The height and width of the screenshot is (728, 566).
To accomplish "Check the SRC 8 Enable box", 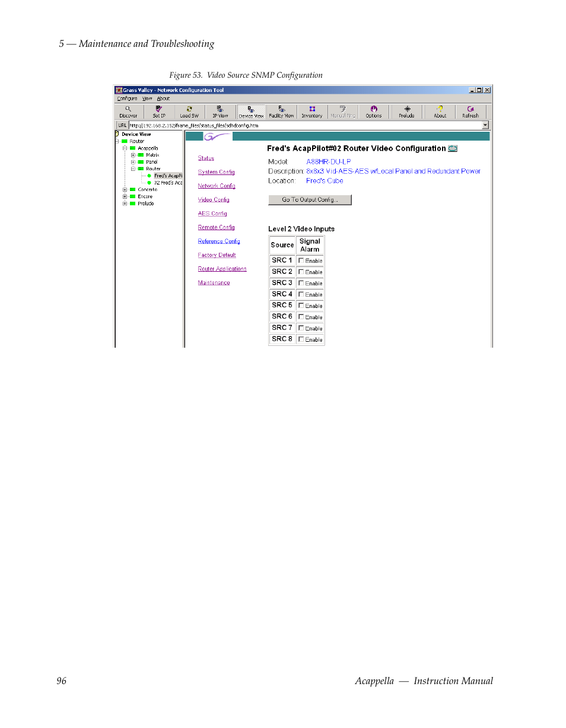I will [x=301, y=339].
